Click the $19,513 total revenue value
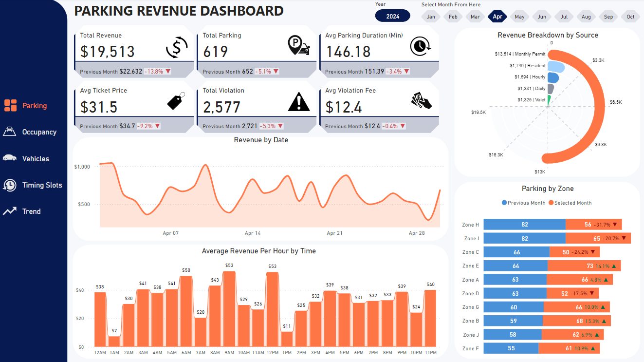Image resolution: width=644 pixels, height=362 pixels. tap(108, 52)
